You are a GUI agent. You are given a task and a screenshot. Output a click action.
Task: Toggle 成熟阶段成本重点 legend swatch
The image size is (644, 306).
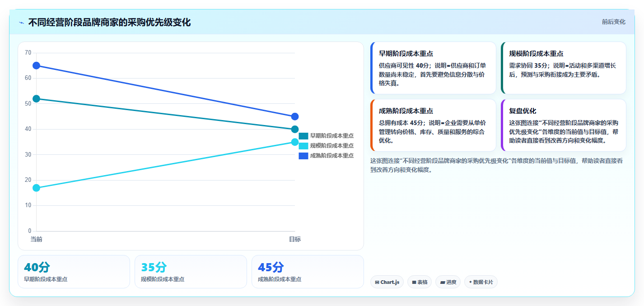coord(303,155)
